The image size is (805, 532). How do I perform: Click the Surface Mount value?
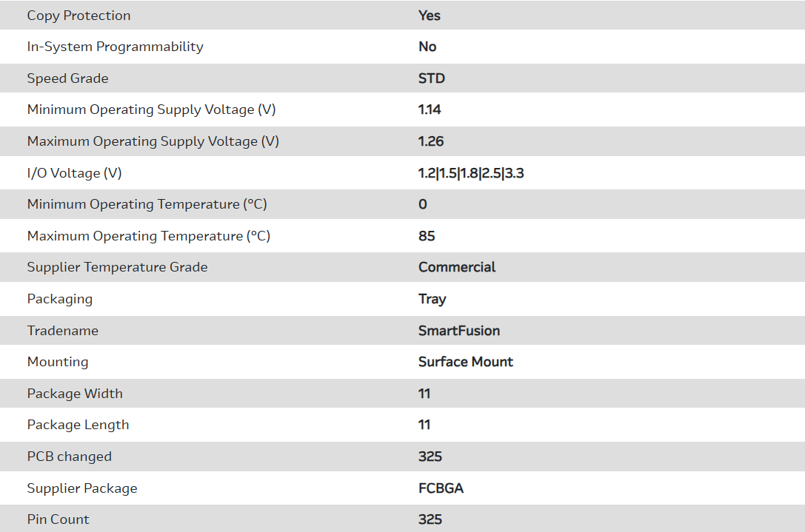466,362
